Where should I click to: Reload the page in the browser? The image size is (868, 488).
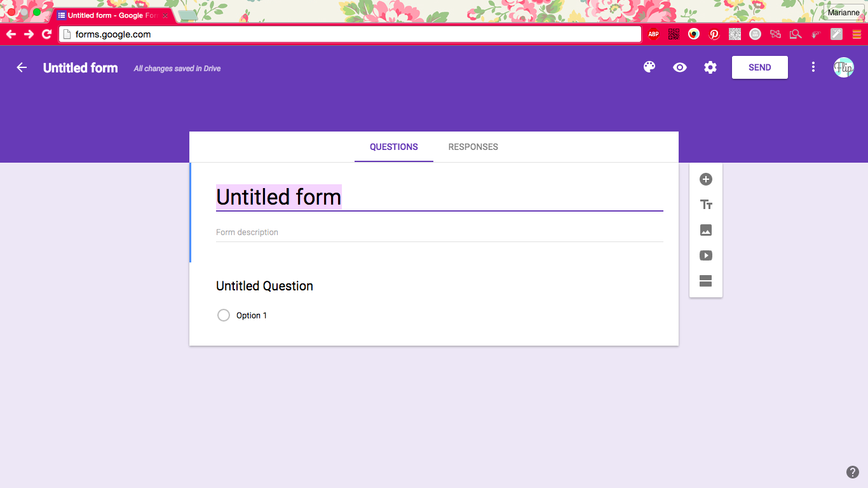[46, 34]
